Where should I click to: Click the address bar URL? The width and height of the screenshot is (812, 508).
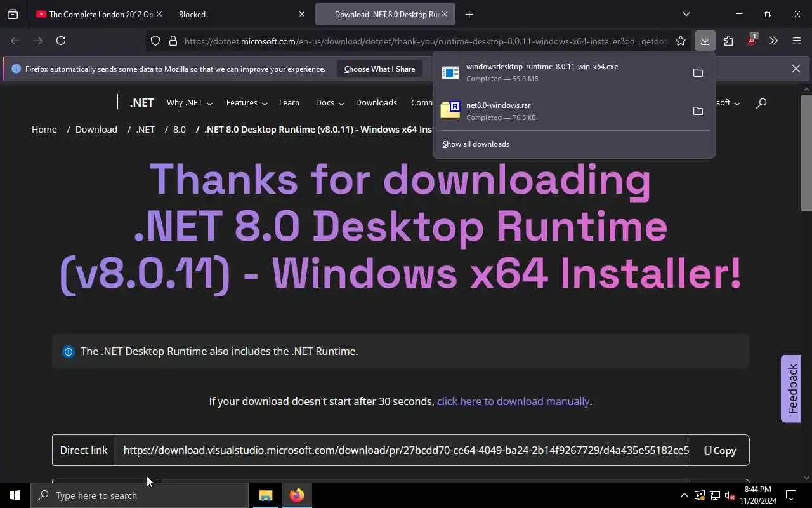click(425, 41)
